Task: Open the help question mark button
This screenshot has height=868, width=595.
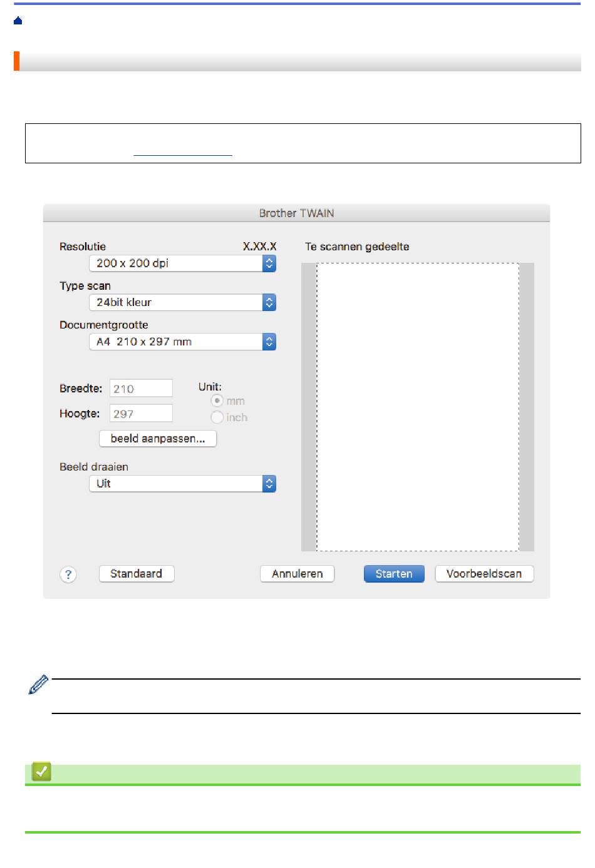Action: click(x=68, y=574)
